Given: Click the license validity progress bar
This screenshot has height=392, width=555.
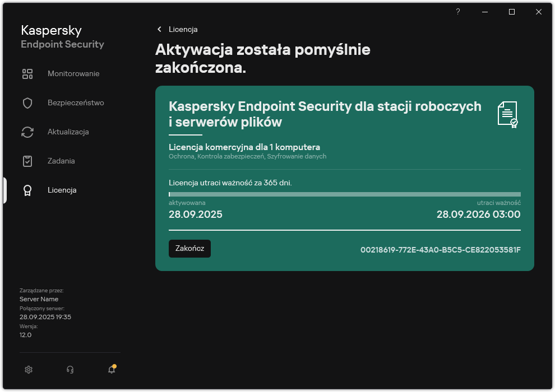Looking at the screenshot, I should click(x=345, y=194).
